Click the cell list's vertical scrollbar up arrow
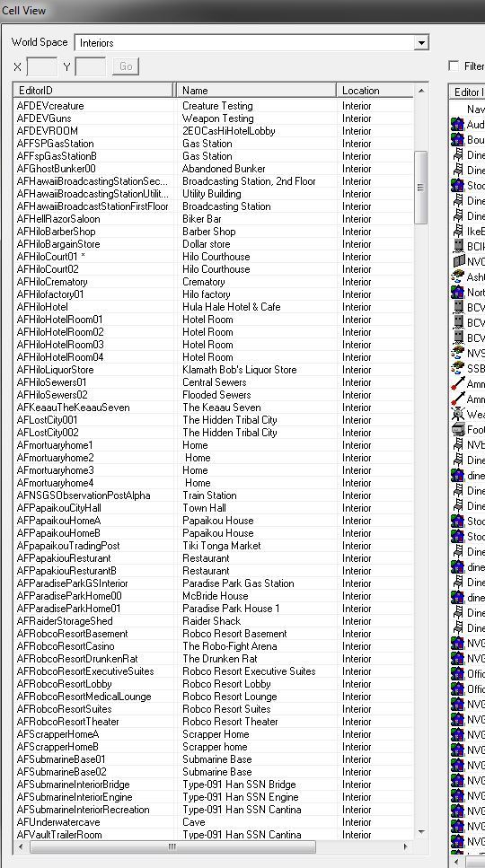The width and height of the screenshot is (485, 868). (420, 91)
